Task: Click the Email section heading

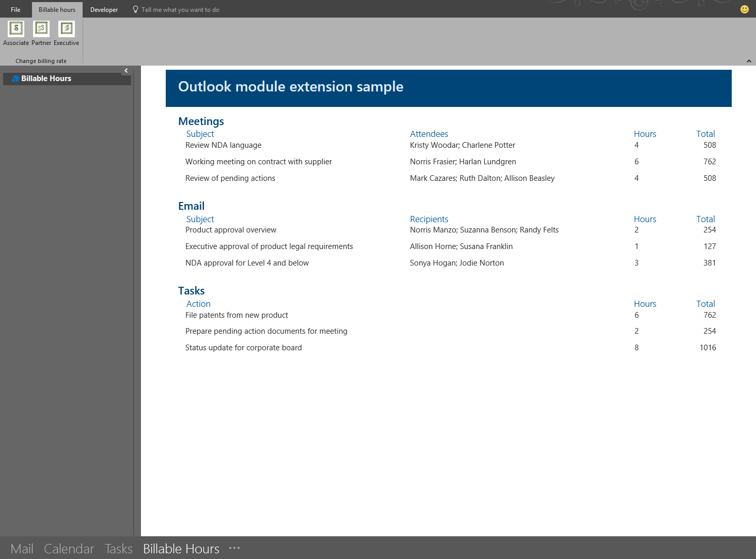Action: 191,206
